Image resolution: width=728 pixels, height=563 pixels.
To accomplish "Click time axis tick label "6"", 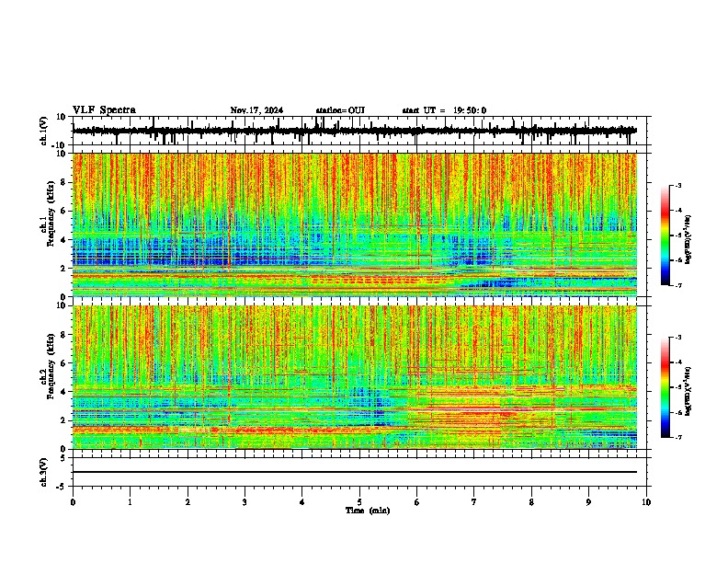I will point(416,502).
